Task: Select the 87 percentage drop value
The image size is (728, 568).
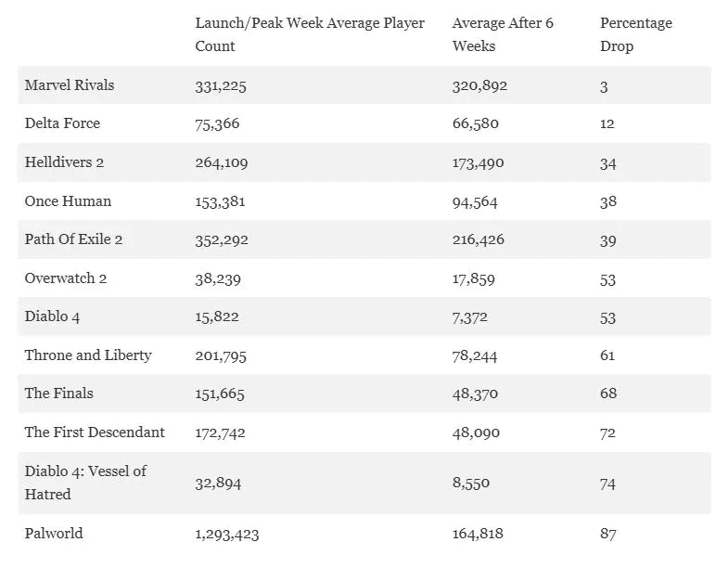Action: tap(608, 534)
